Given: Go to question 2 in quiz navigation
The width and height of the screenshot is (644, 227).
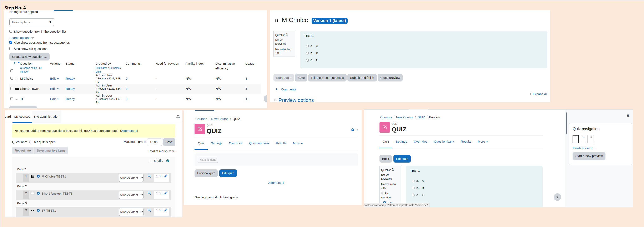Looking at the screenshot, I should [583, 139].
